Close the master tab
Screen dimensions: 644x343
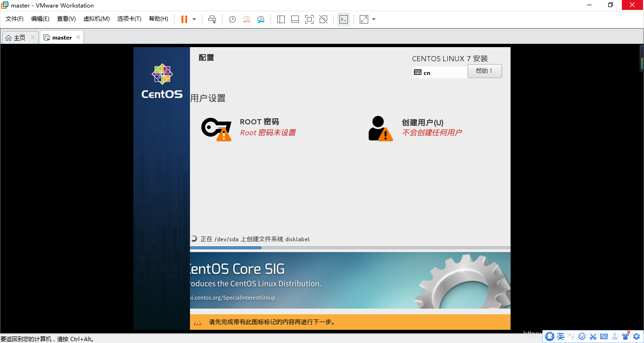[x=78, y=37]
